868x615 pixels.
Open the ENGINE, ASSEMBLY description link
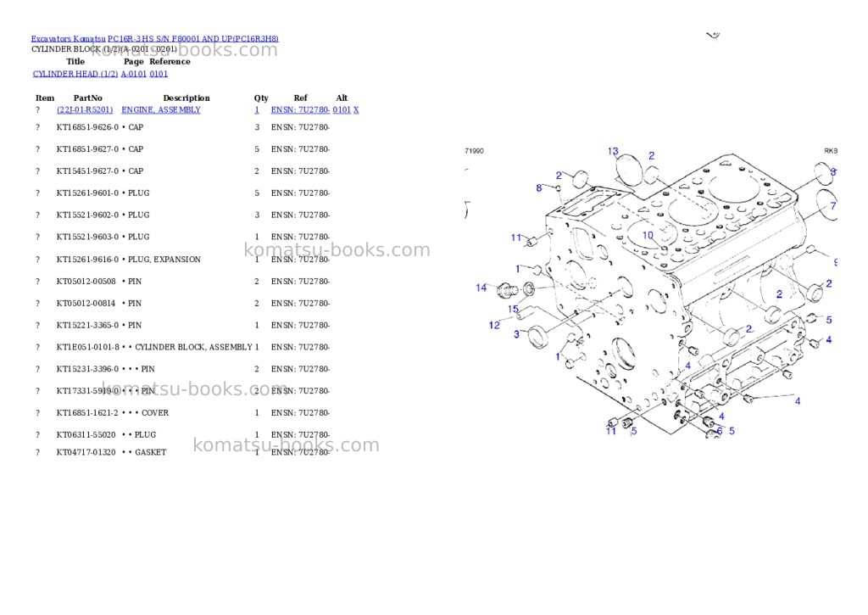point(161,109)
